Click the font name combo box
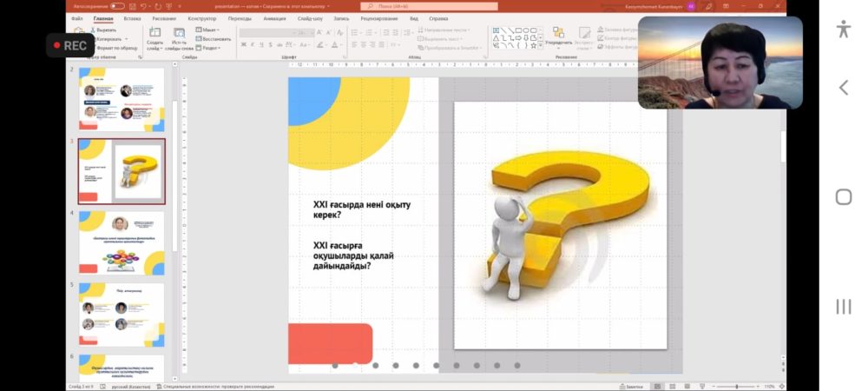Image resolution: width=868 pixels, height=391 pixels. pyautogui.click(x=269, y=33)
